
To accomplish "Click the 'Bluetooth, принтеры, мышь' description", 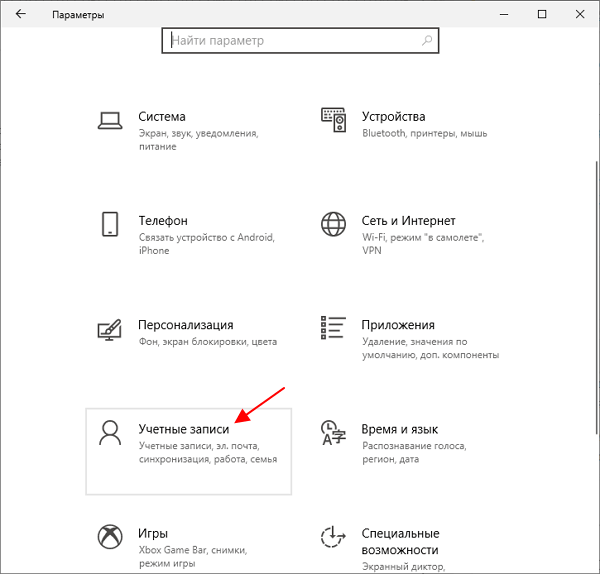I will [x=425, y=134].
